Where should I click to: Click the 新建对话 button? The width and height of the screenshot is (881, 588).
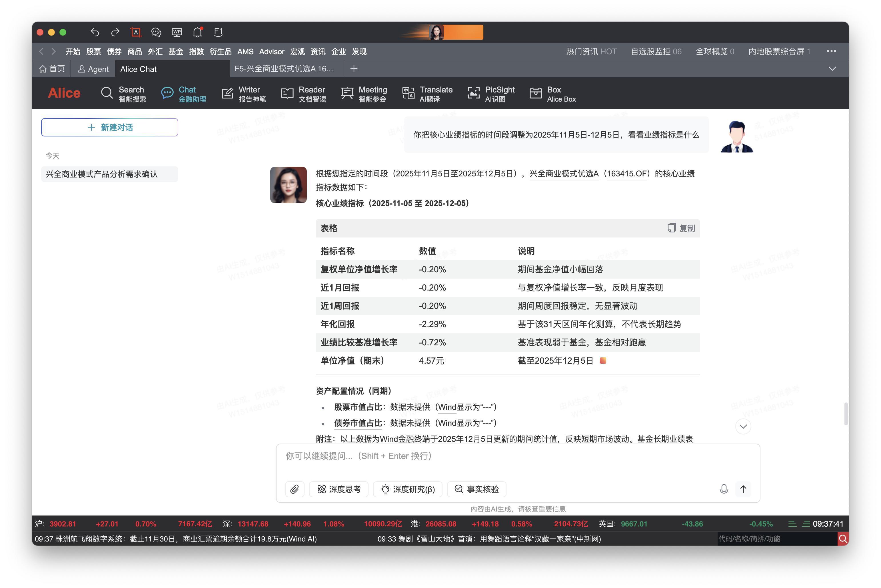click(x=110, y=128)
